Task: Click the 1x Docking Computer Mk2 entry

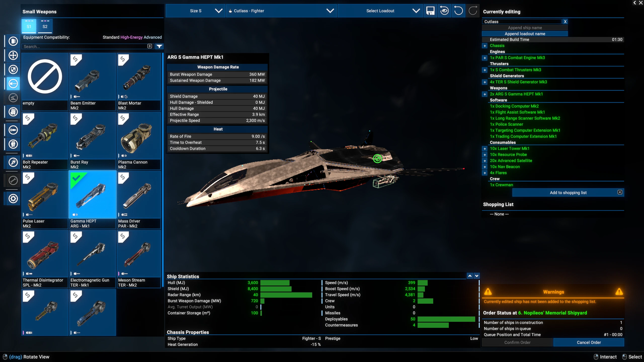Action: 514,106
